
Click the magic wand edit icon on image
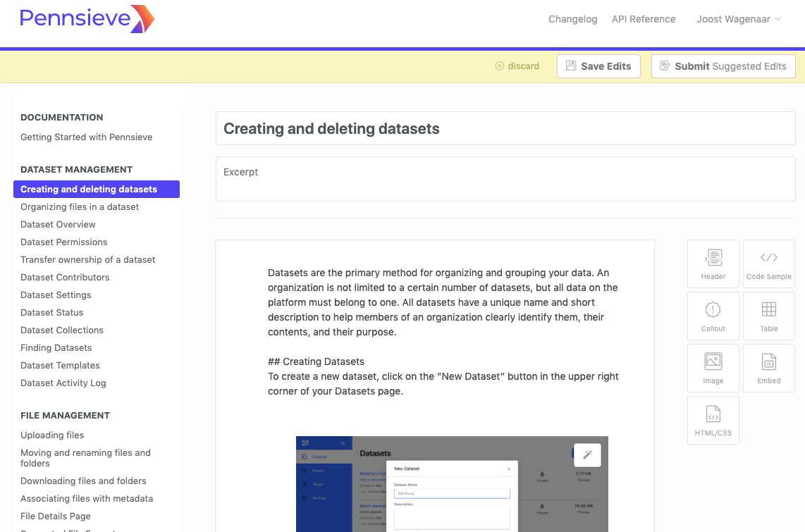point(587,454)
